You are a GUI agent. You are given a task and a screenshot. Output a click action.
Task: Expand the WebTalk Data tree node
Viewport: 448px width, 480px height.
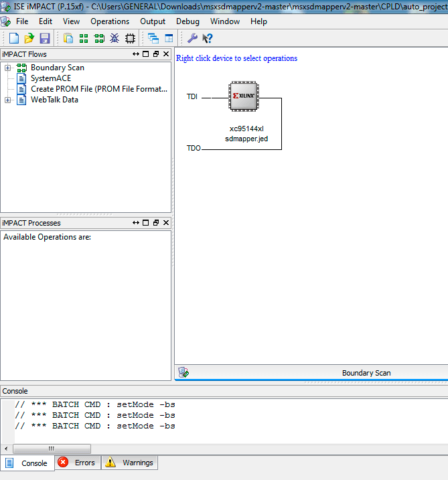point(8,100)
